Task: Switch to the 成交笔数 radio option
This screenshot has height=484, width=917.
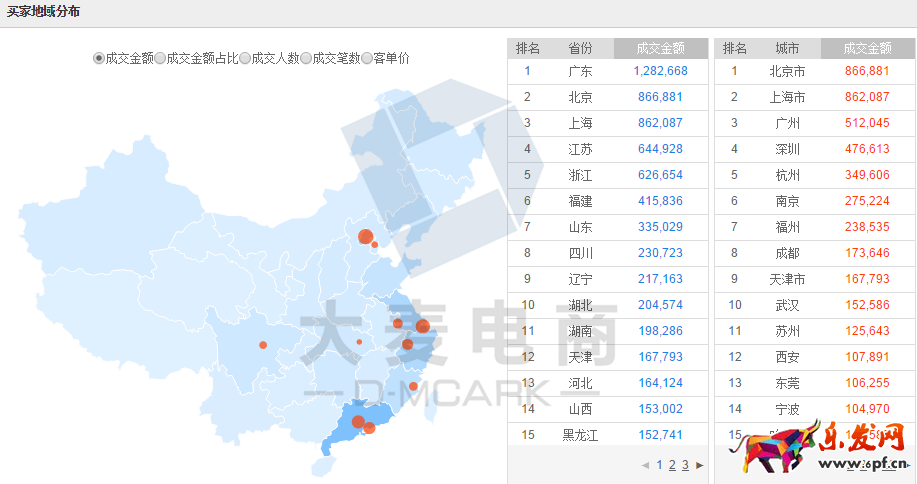Action: pyautogui.click(x=306, y=59)
